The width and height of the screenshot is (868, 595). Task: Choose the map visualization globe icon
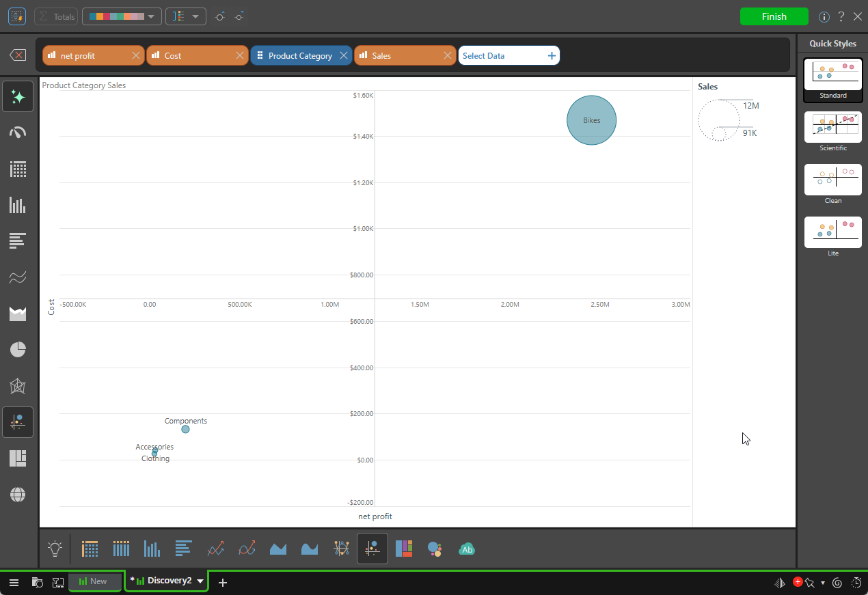pyautogui.click(x=18, y=495)
